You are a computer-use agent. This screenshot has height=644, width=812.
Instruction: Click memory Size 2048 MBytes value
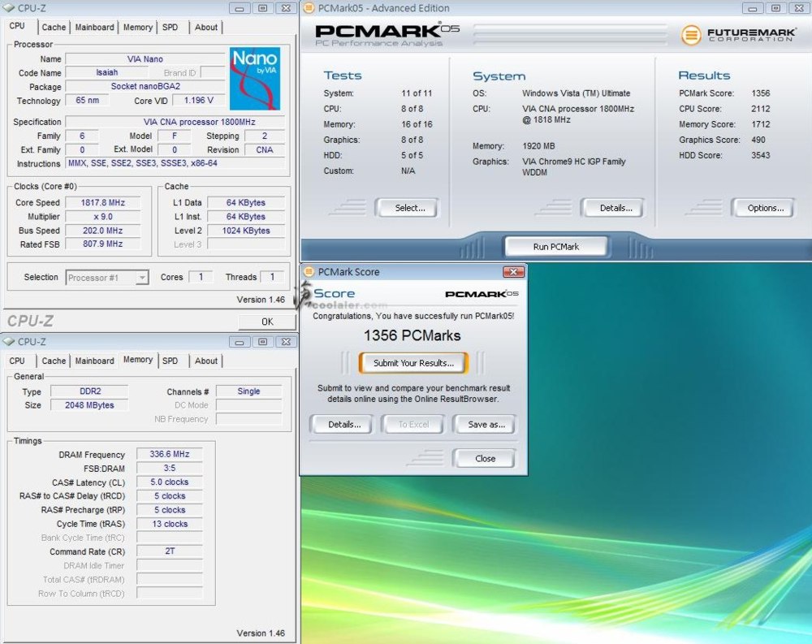tap(89, 405)
